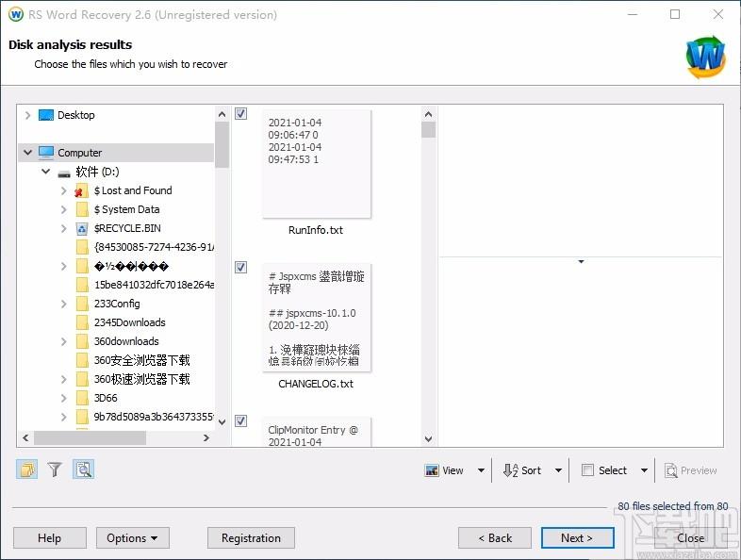Viewport: 741px width, 560px height.
Task: Click the RunInfo.txt file name
Action: 316,230
